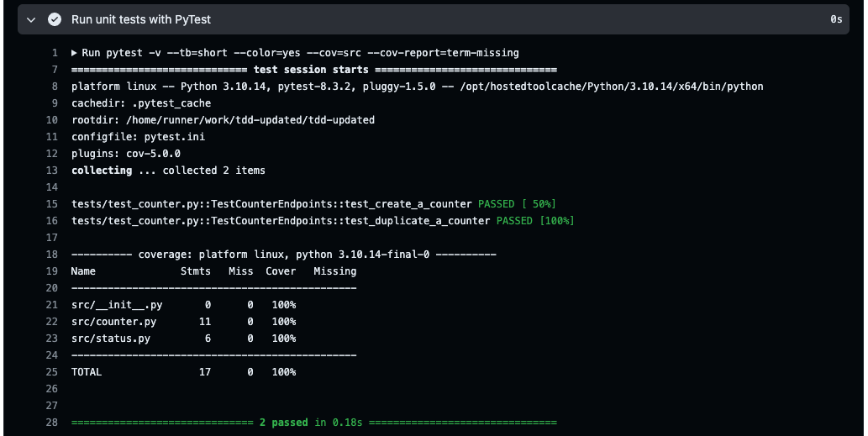868x436 pixels.
Task: Select log line number 7
Action: pos(55,70)
